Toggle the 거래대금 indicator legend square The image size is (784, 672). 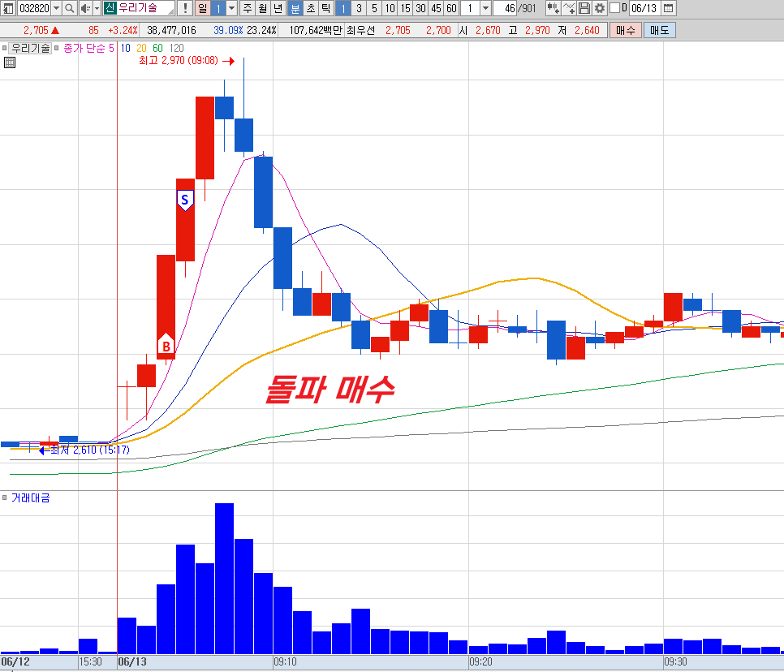pos(5,498)
